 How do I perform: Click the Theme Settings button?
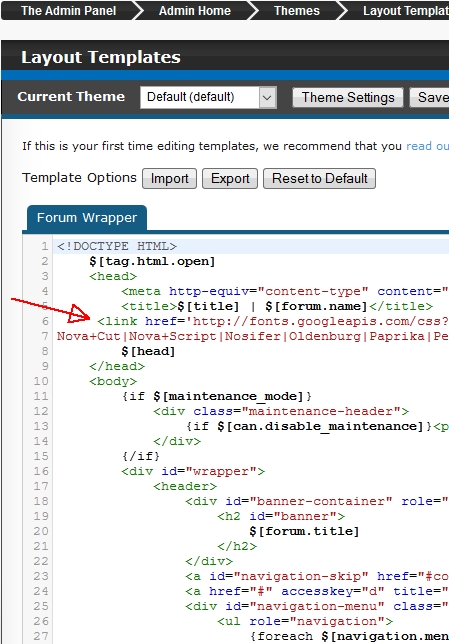[348, 97]
